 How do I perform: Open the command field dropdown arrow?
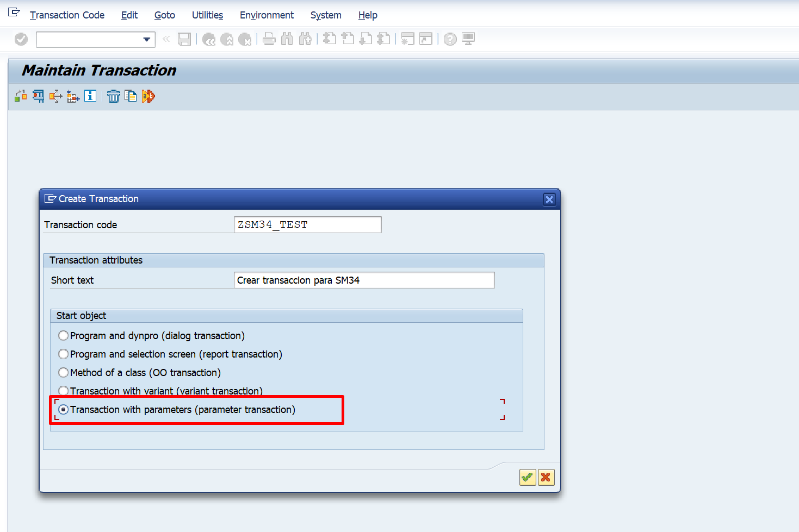coord(146,39)
